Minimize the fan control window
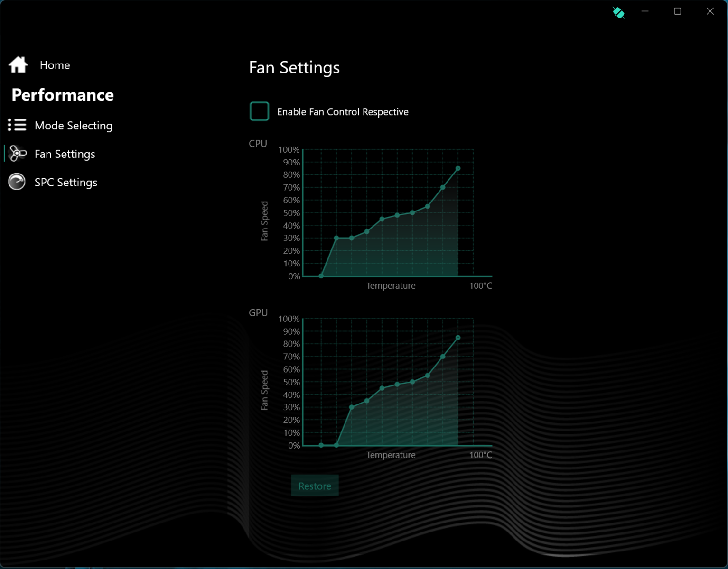This screenshot has width=728, height=569. tap(645, 11)
